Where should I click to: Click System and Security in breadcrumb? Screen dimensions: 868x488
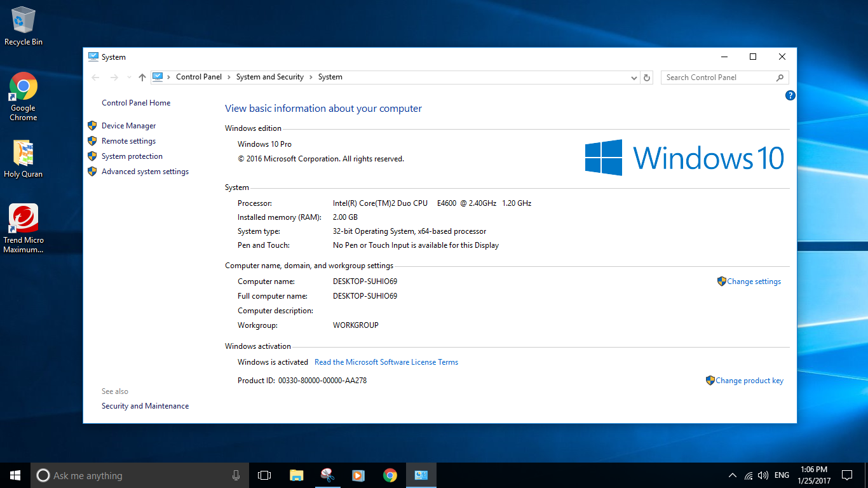[270, 77]
